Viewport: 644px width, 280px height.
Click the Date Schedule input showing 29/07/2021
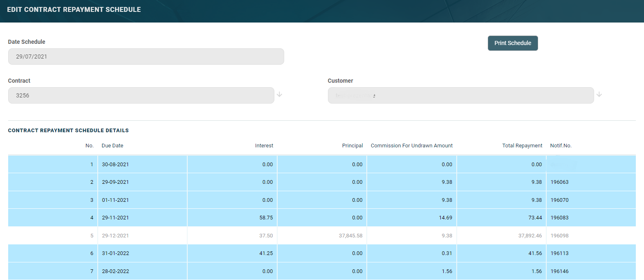tap(146, 56)
